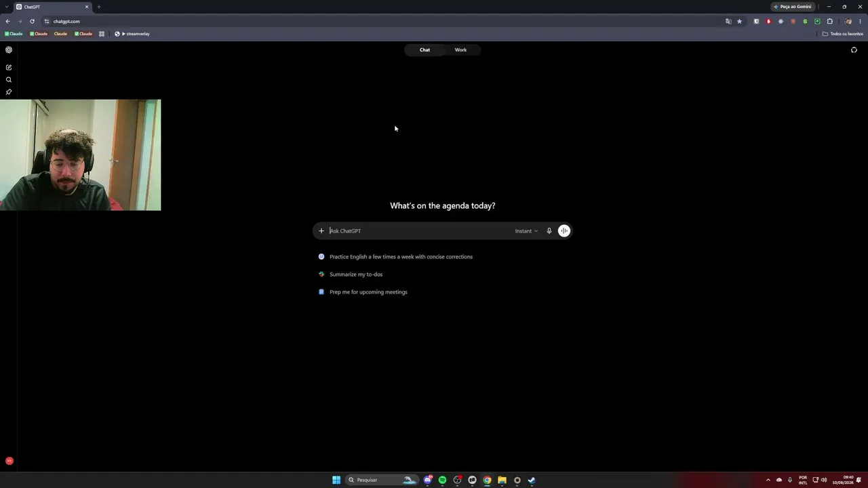868x488 pixels.
Task: Bookmark this page with the star icon
Action: (x=739, y=21)
